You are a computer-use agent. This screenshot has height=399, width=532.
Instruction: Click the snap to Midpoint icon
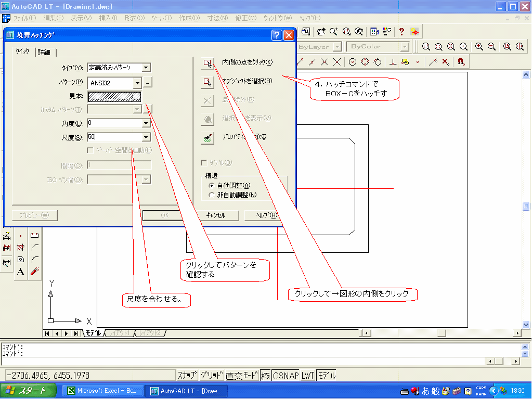(312, 62)
